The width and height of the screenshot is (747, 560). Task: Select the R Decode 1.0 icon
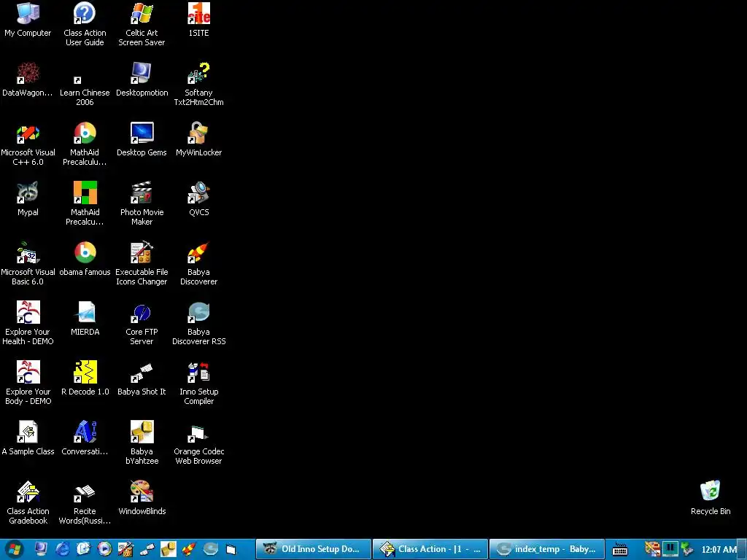pos(85,378)
